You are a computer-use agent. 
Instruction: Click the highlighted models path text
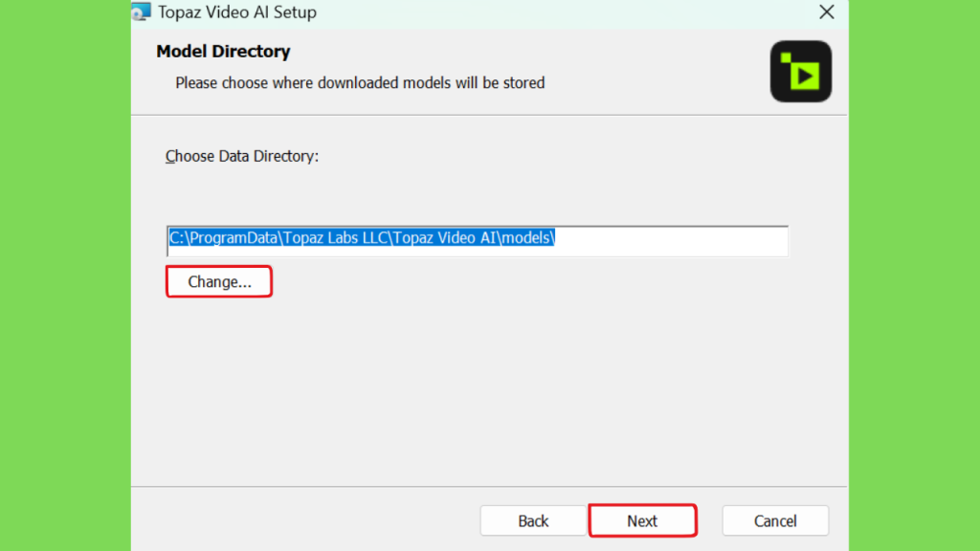pyautogui.click(x=362, y=238)
